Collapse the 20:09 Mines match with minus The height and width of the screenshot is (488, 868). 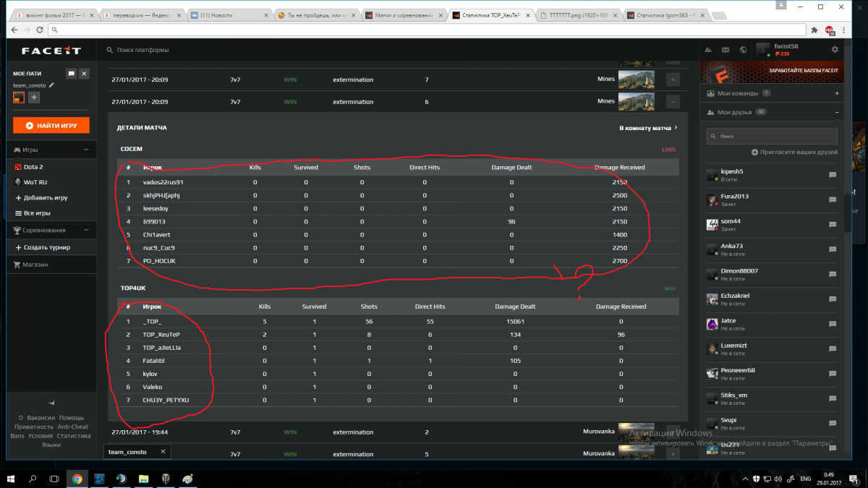(x=673, y=102)
